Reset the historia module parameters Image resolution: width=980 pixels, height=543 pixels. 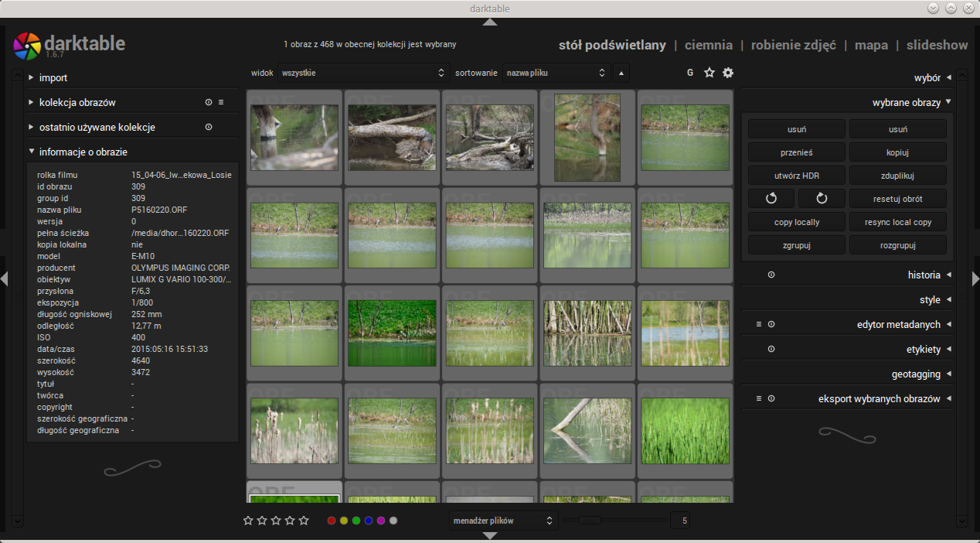tap(771, 275)
